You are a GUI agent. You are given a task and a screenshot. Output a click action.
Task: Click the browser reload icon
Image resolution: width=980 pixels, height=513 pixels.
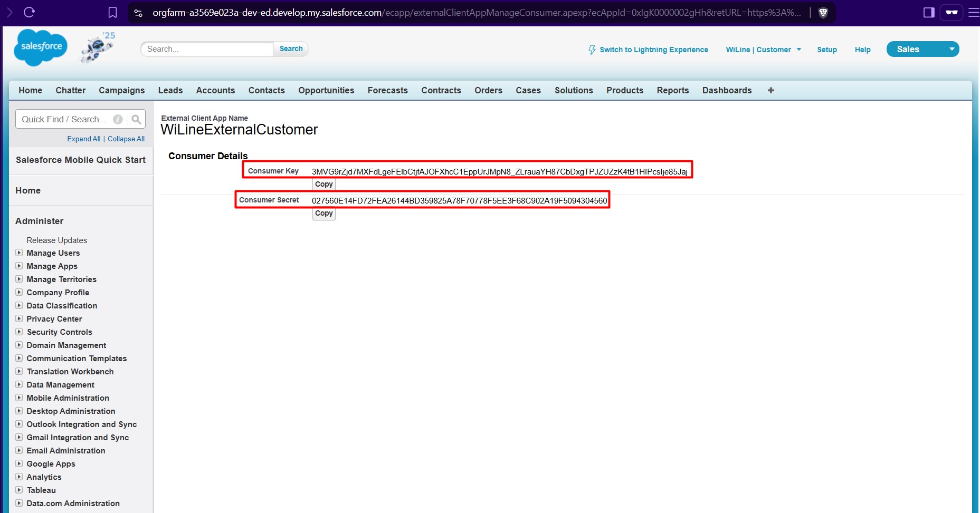[30, 12]
